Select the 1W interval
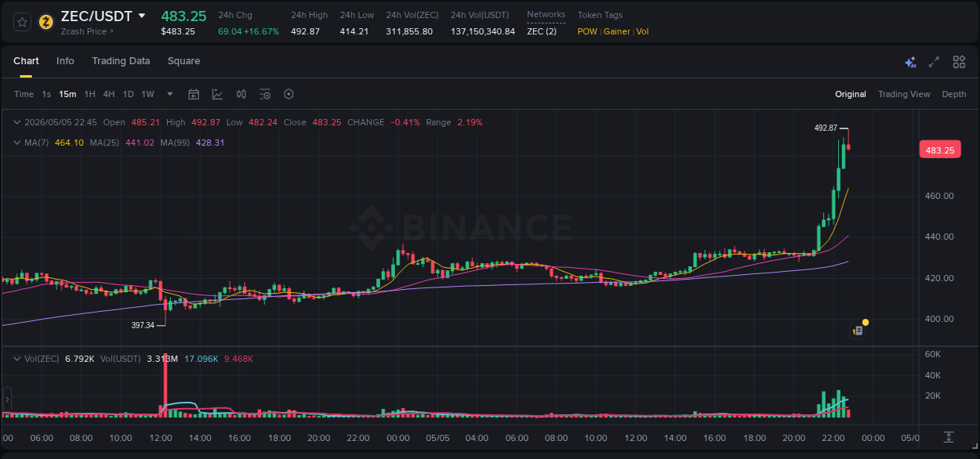The image size is (980, 459). 147,94
